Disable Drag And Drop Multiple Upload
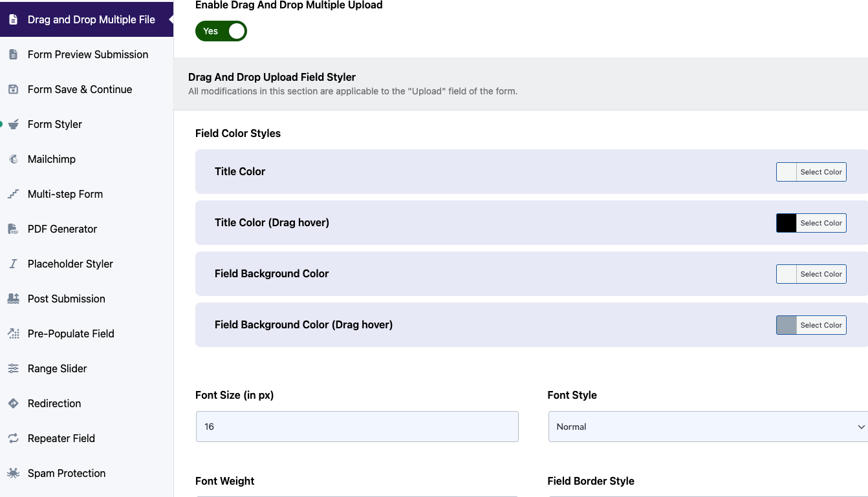868x497 pixels. [221, 30]
